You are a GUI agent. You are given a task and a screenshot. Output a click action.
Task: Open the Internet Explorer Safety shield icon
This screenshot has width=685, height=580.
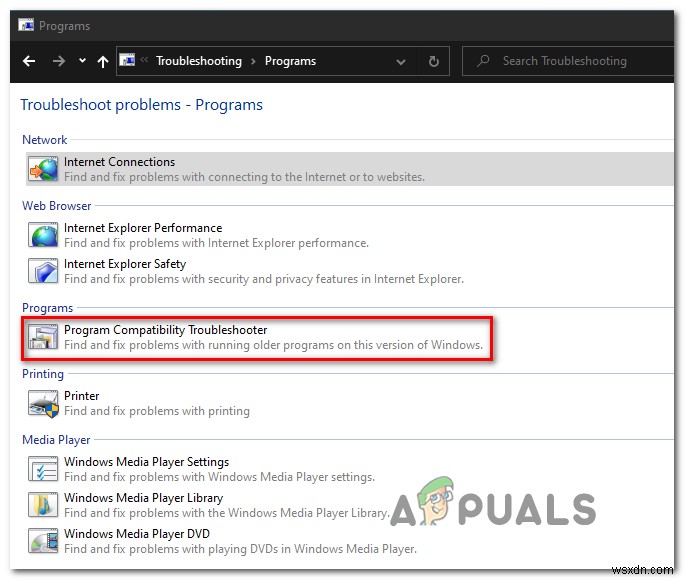click(43, 271)
